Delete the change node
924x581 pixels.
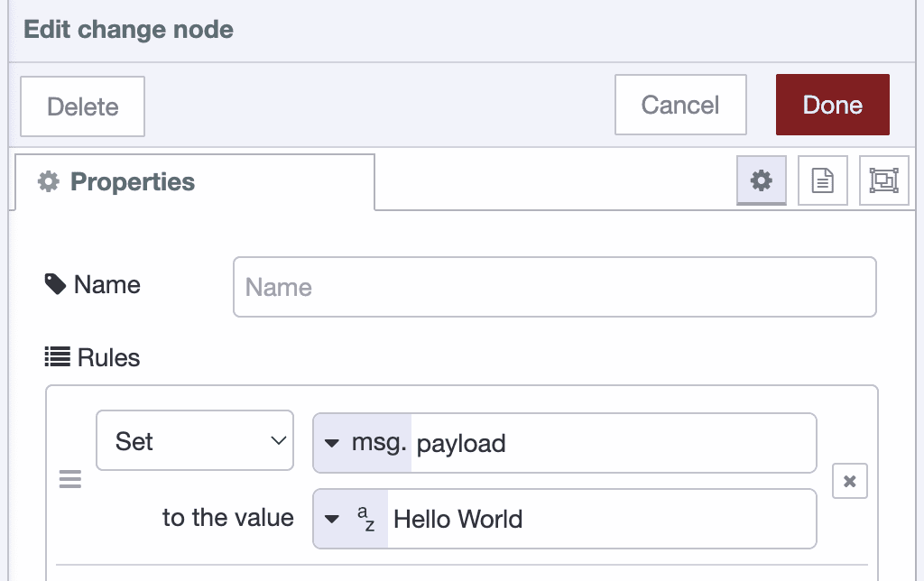pos(81,106)
